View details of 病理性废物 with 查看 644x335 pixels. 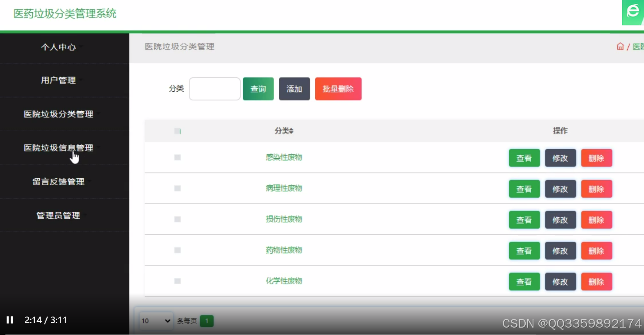point(524,189)
